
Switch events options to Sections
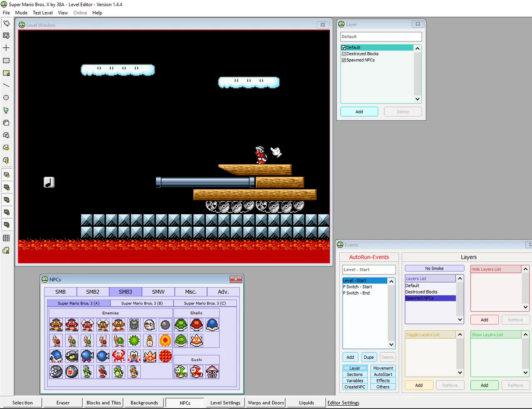pos(355,375)
